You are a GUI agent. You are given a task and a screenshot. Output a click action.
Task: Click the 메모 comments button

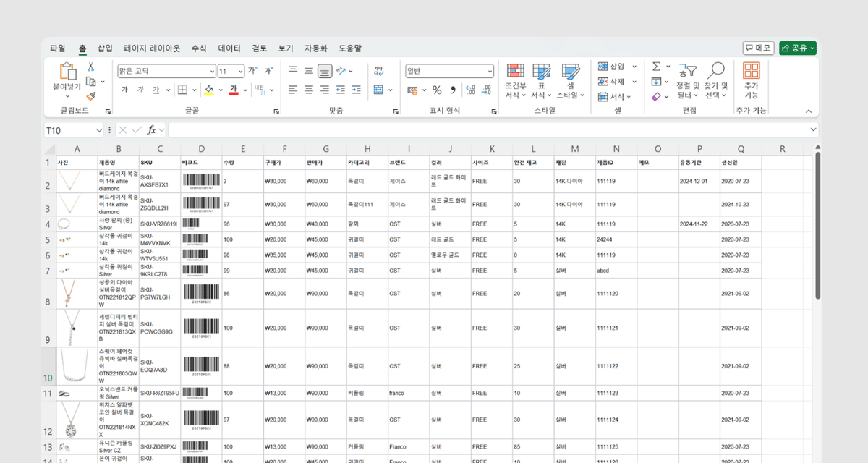758,48
